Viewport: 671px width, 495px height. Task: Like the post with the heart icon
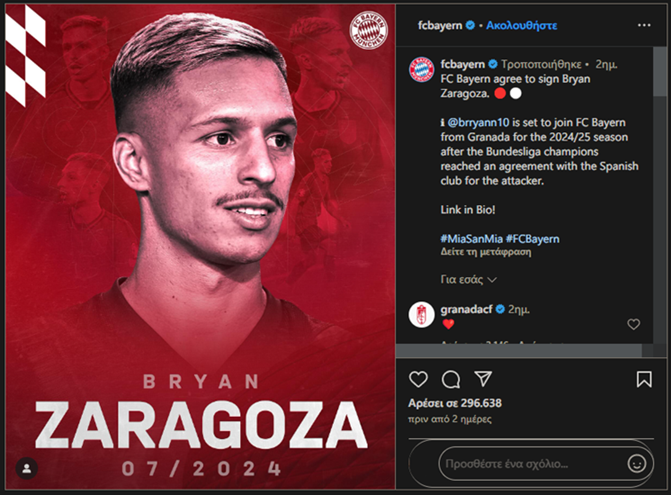coord(418,379)
